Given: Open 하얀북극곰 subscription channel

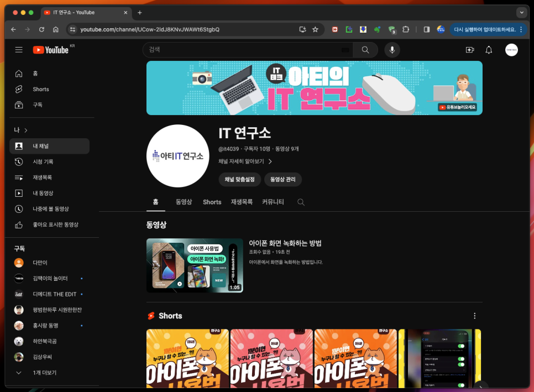Looking at the screenshot, I should tap(49, 341).
